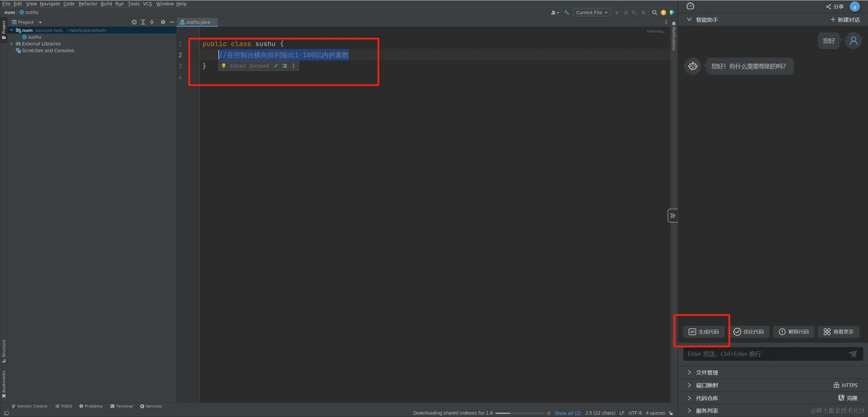The height and width of the screenshot is (417, 868).
Task: Expand External Libraries tree node
Action: [x=11, y=44]
